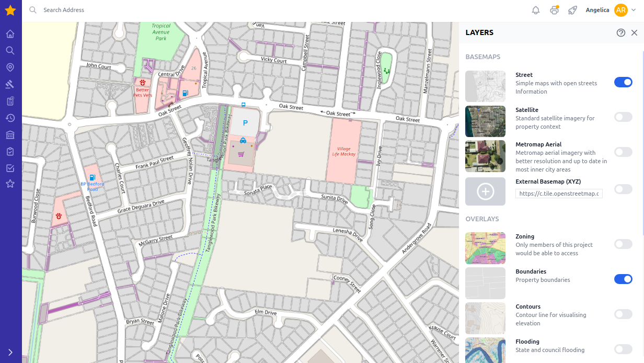
Task: Edit the external basemap URL field
Action: (x=559, y=194)
